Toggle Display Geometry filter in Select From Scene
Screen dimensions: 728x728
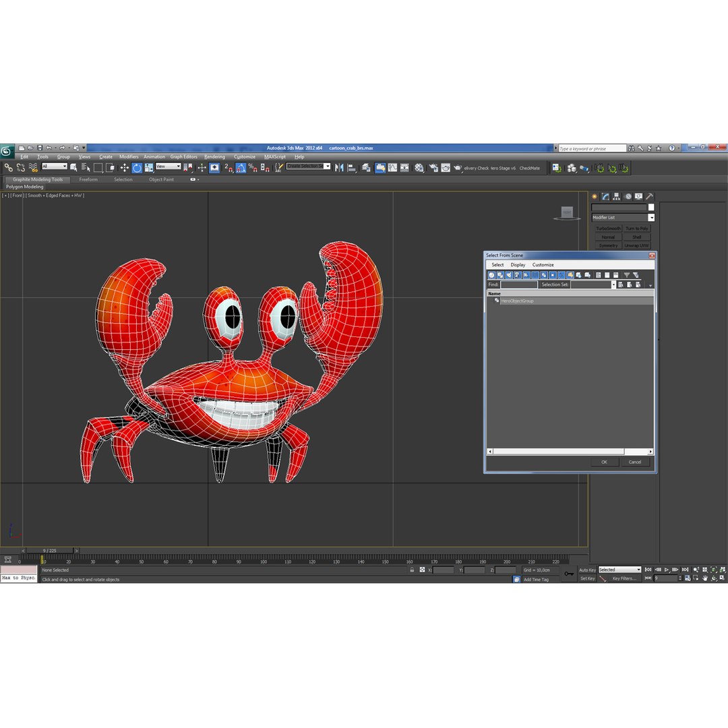pyautogui.click(x=491, y=275)
